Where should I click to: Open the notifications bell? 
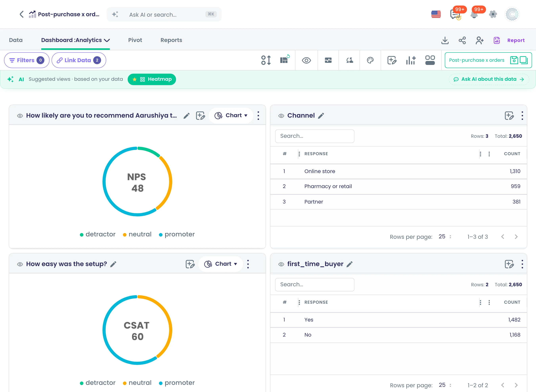(x=474, y=15)
